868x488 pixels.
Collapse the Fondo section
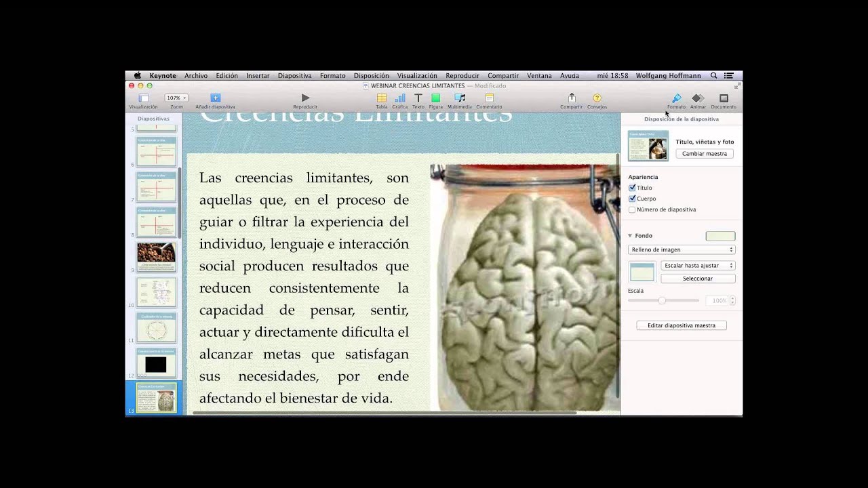point(630,236)
